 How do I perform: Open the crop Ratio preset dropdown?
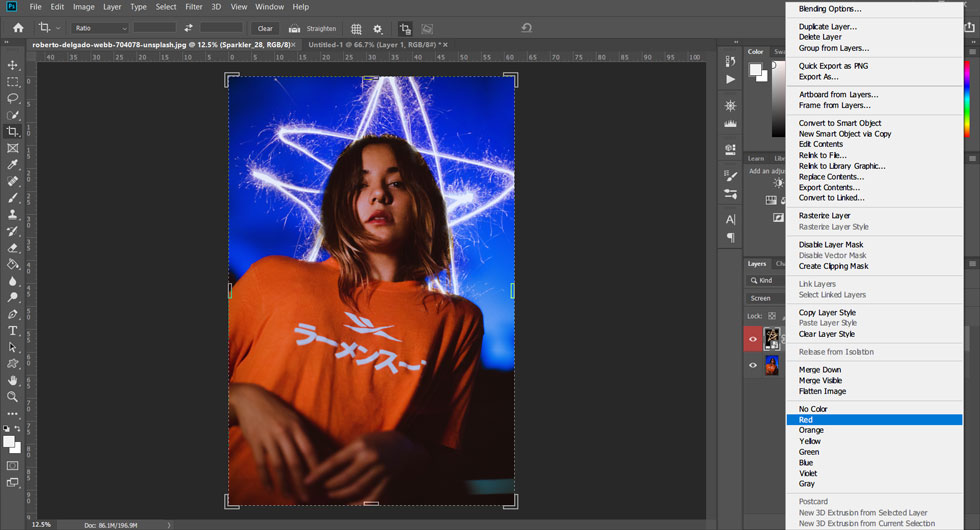click(x=99, y=29)
